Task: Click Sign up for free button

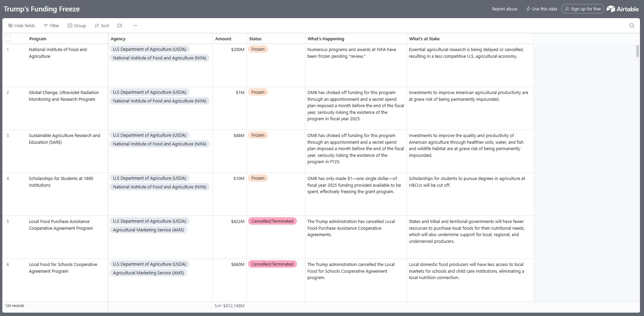Action: tap(582, 9)
